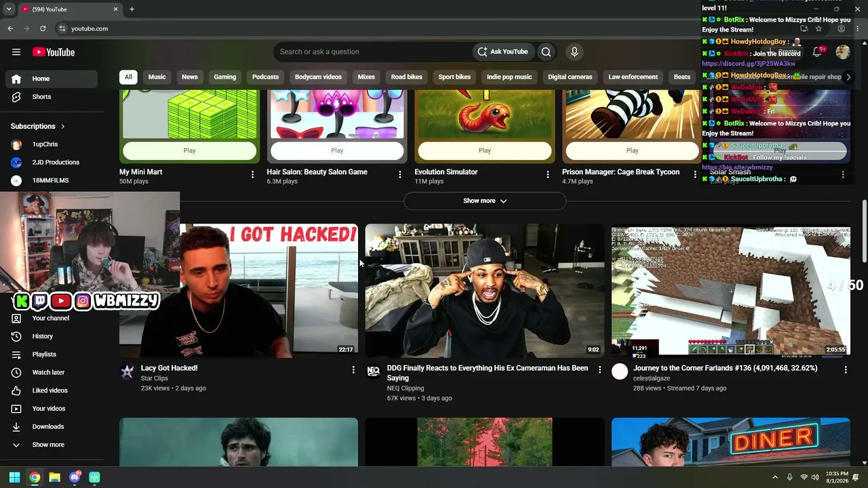Go back with the browser back arrow

[x=10, y=28]
